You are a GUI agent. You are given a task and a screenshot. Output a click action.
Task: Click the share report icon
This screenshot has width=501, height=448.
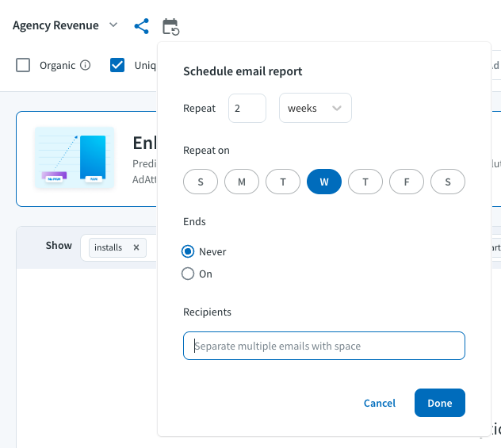point(142,26)
